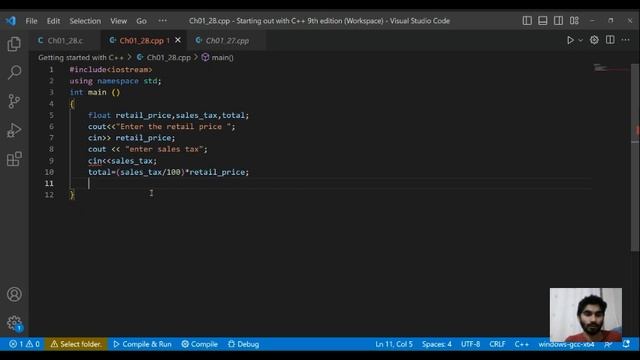
Task: Open the Source Control view
Action: pos(14,101)
